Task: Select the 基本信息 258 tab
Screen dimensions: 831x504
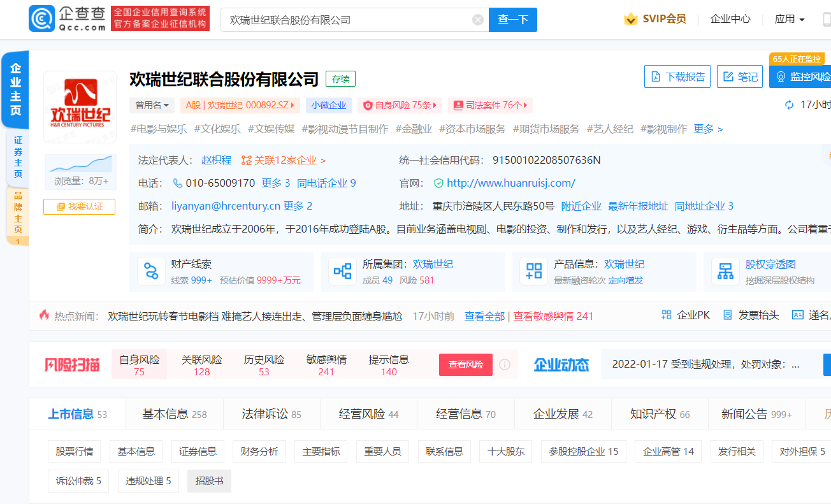Action: tap(175, 414)
